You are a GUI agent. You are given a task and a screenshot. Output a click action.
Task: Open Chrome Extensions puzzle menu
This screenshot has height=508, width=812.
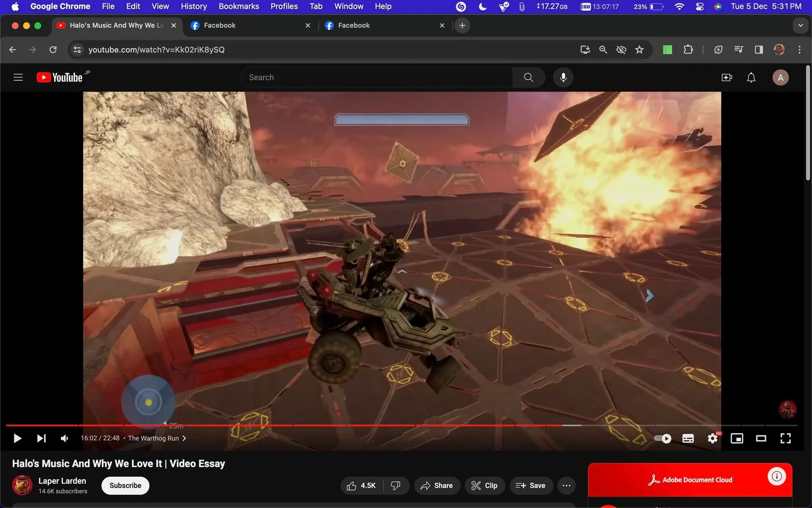688,49
